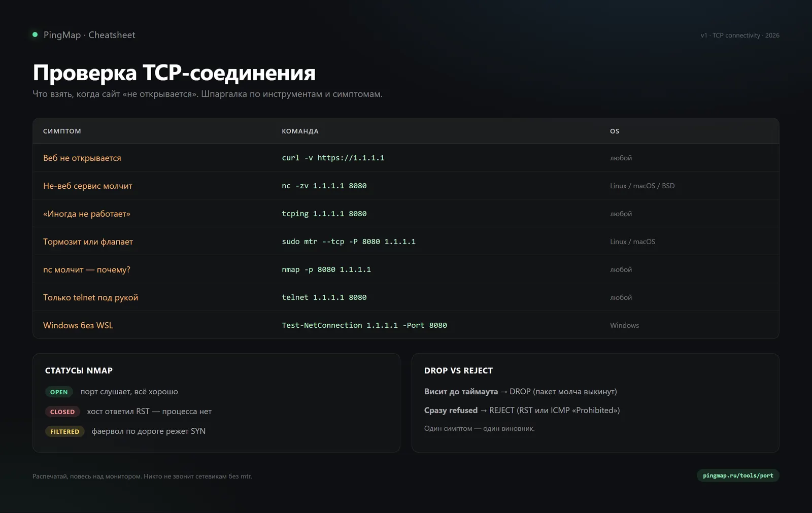
Task: Click the 'Windows' OS cell
Action: click(x=624, y=325)
